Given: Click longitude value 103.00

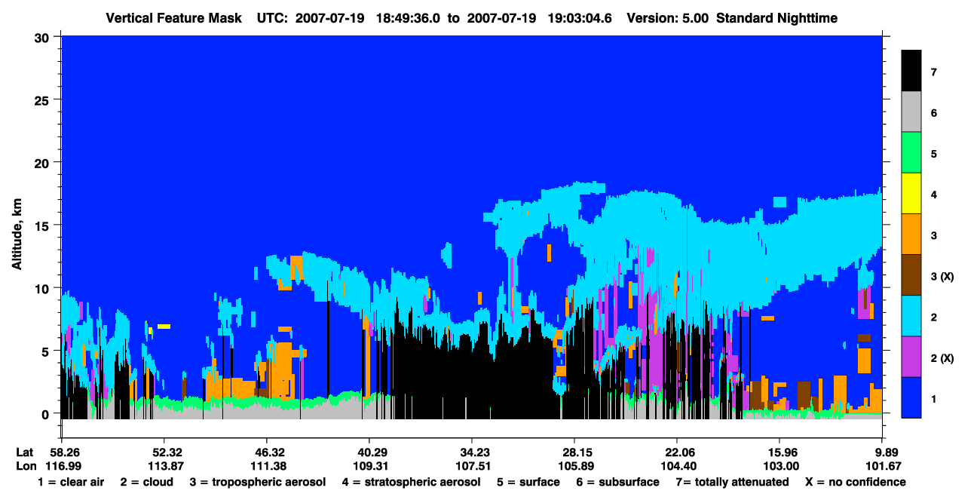Looking at the screenshot, I should coord(779,466).
